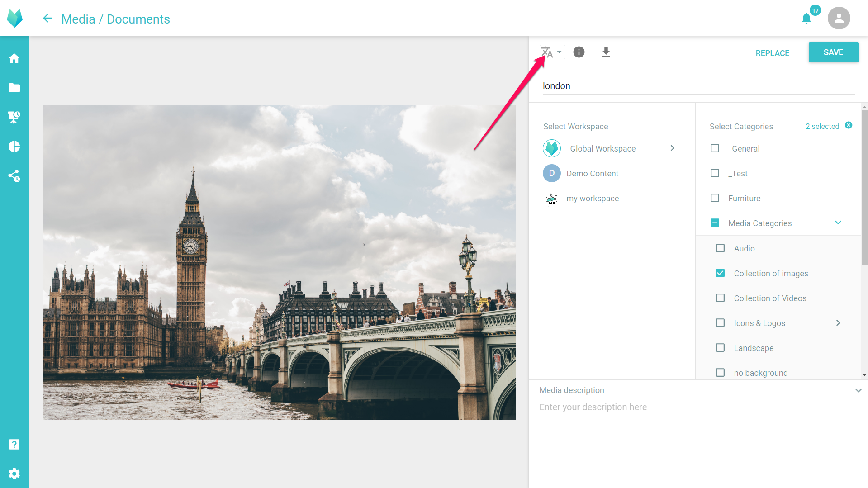Click the Landscape category label
This screenshot has height=488, width=868.
[x=754, y=348]
